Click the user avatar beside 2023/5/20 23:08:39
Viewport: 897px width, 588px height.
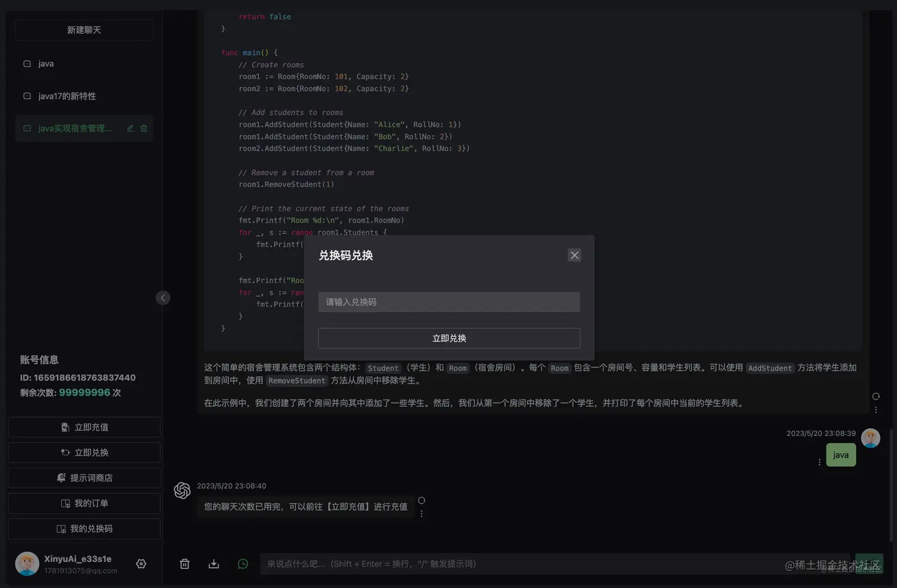[870, 438]
